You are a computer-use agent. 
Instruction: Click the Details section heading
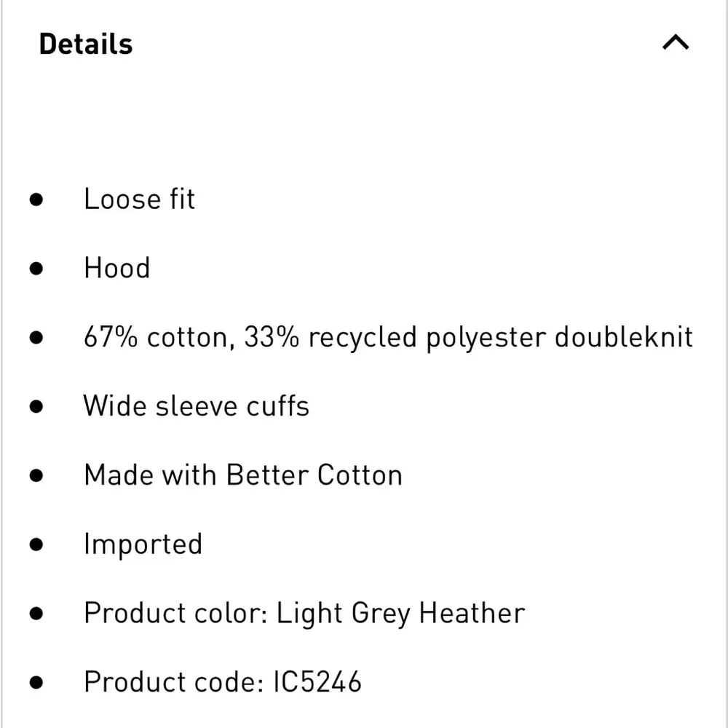(86, 44)
